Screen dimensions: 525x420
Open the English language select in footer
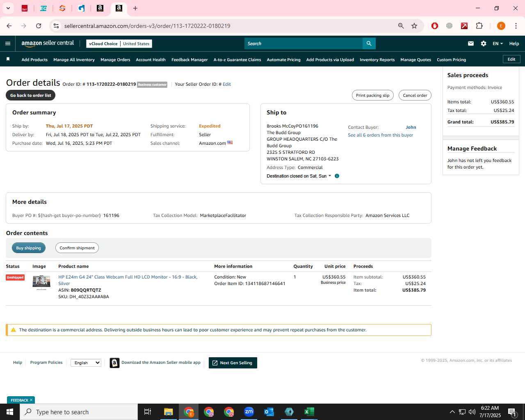click(x=86, y=363)
